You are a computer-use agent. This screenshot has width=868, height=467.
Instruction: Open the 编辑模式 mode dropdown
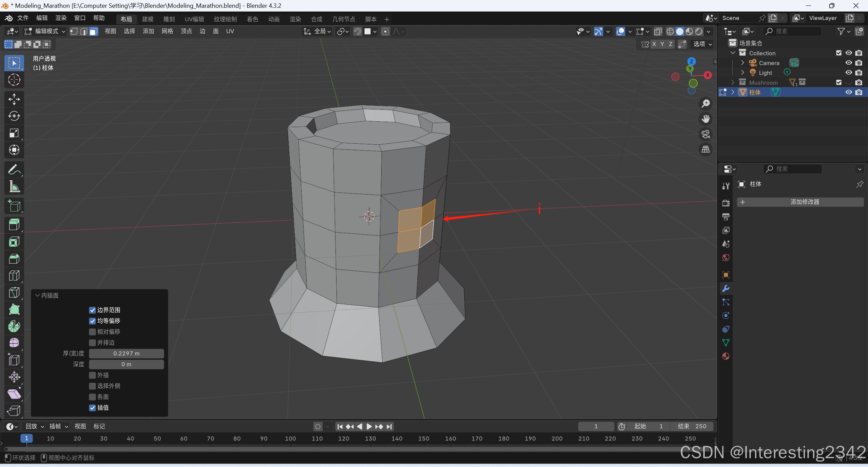[45, 32]
